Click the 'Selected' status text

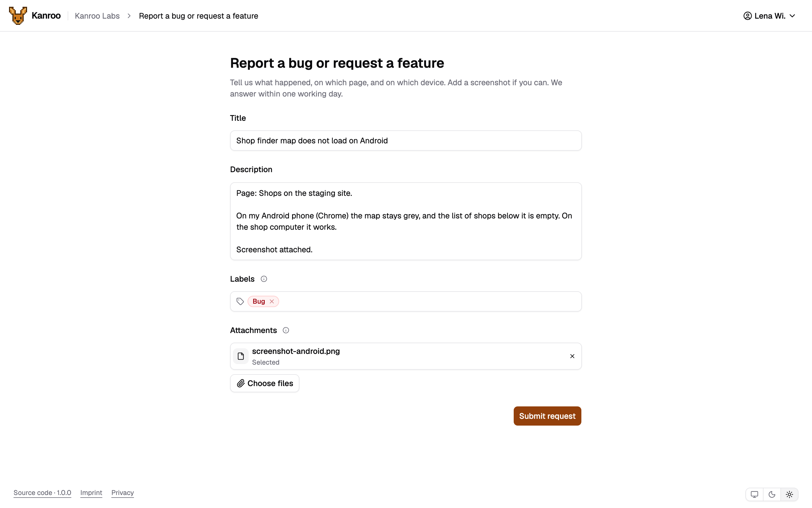(x=266, y=362)
